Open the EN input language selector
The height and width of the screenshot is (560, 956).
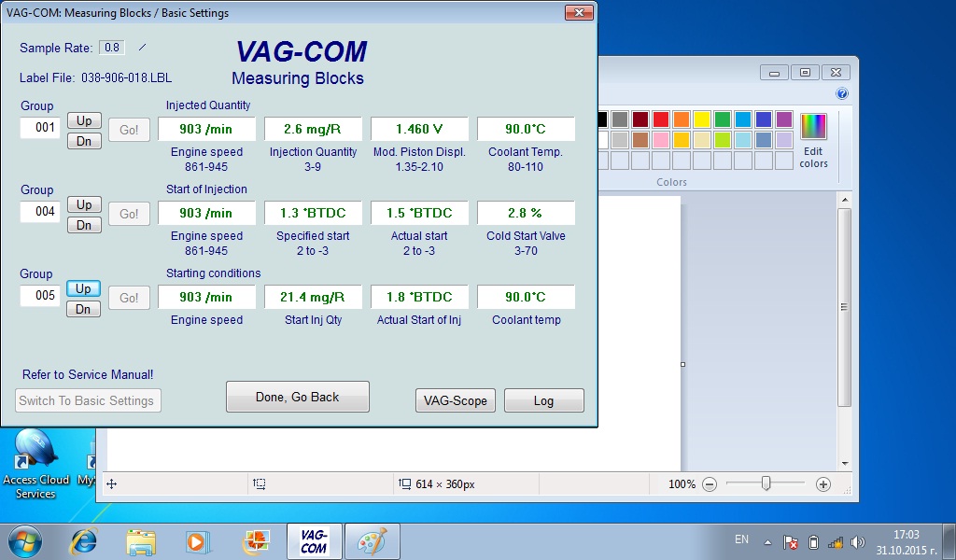point(741,539)
